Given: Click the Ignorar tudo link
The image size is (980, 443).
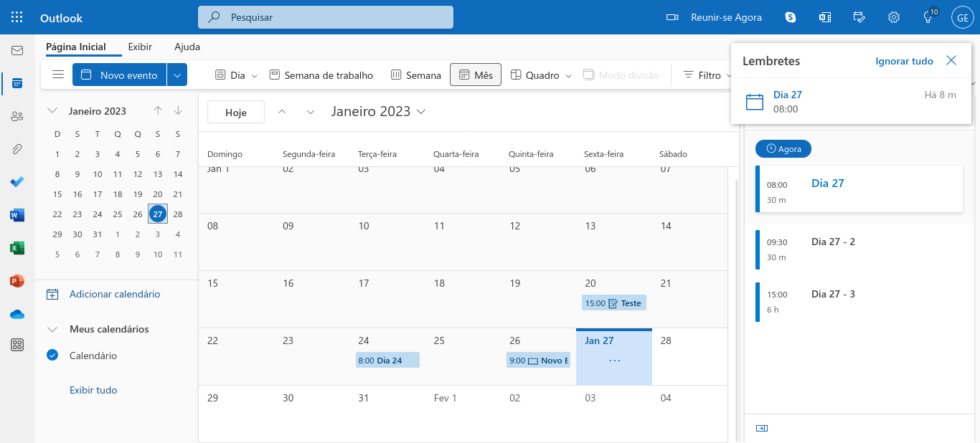Looking at the screenshot, I should [x=904, y=61].
